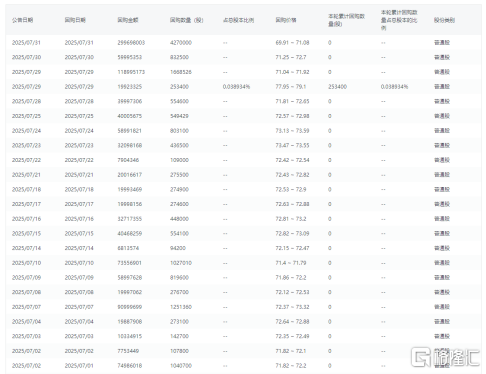The image size is (486, 374).
Task: Click the price range 72.37 ~ 73.32
Action: click(292, 307)
